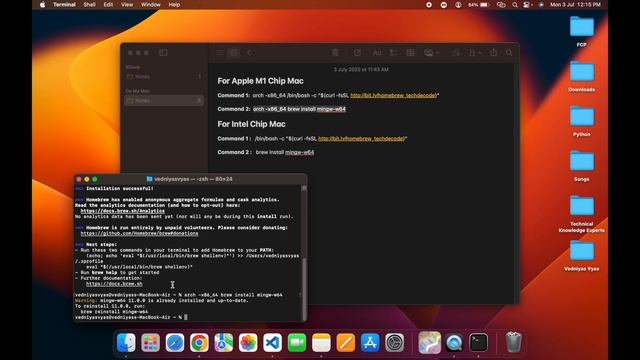This screenshot has width=640, height=360.
Task: Open FaceTime from the Dock
Action: click(x=297, y=342)
